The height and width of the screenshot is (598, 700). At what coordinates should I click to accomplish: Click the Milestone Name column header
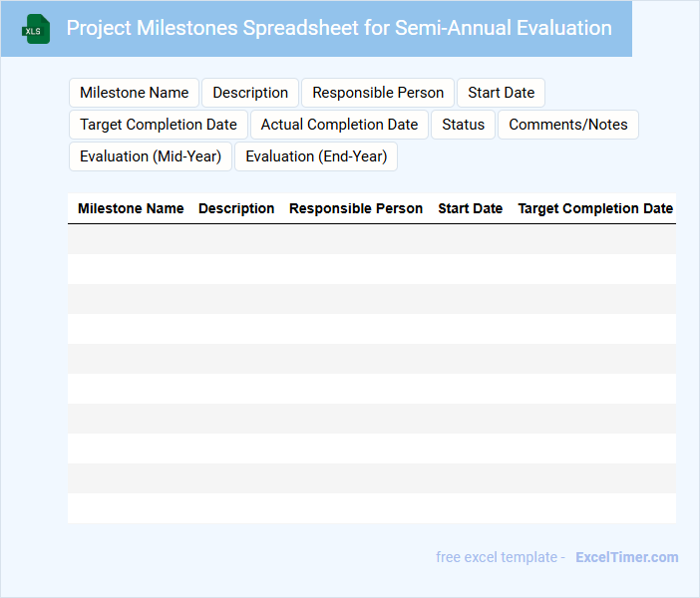click(x=131, y=208)
